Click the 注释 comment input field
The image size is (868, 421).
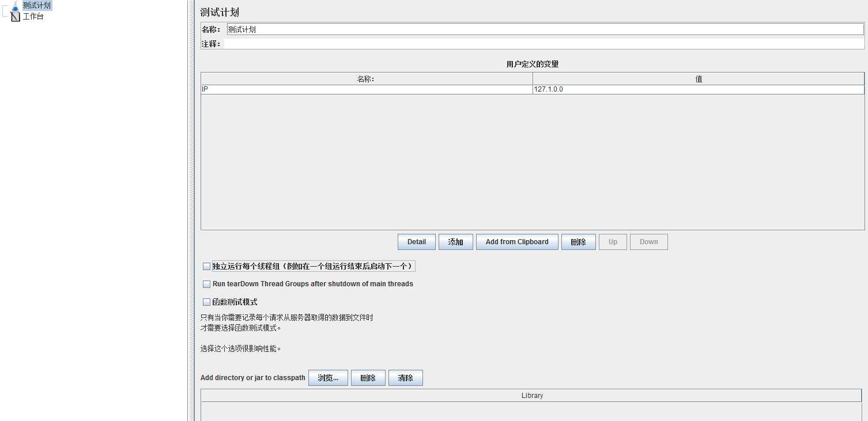coord(544,44)
